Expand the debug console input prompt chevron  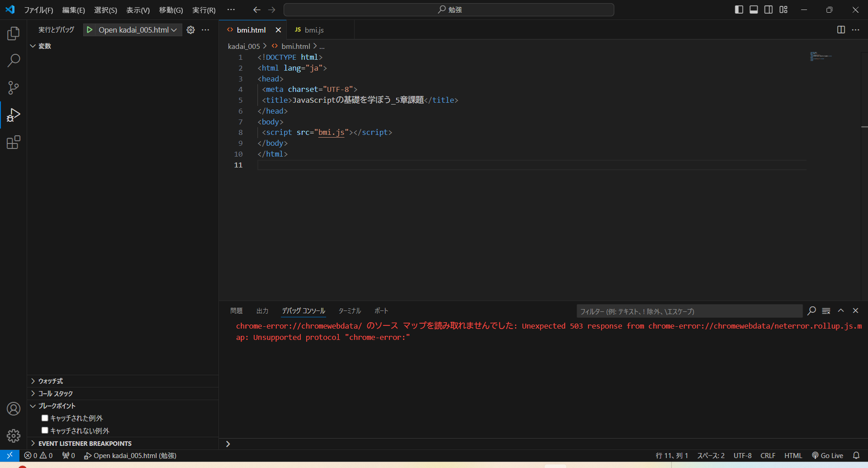pos(228,444)
